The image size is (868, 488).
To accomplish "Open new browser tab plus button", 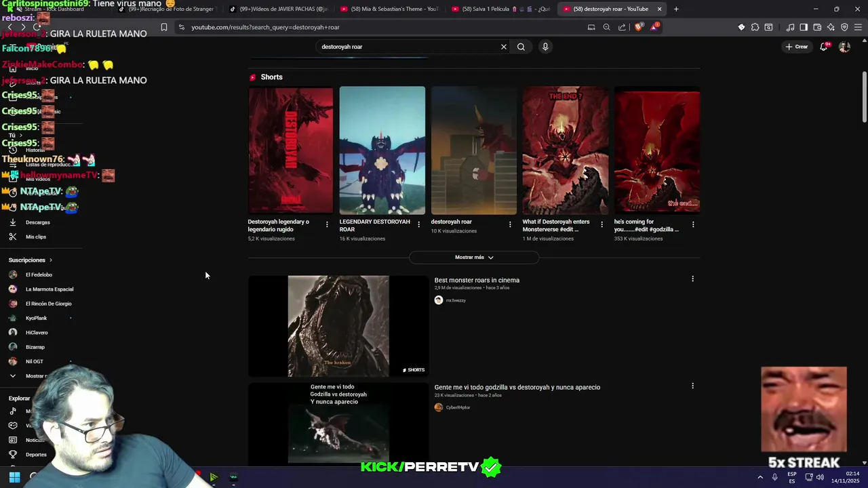I will click(x=676, y=9).
